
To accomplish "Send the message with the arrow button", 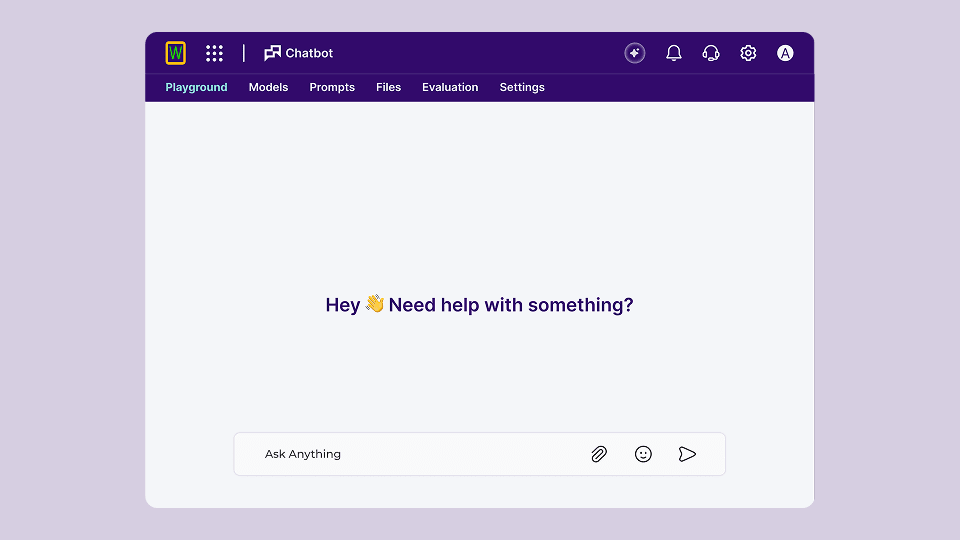I will [x=687, y=454].
